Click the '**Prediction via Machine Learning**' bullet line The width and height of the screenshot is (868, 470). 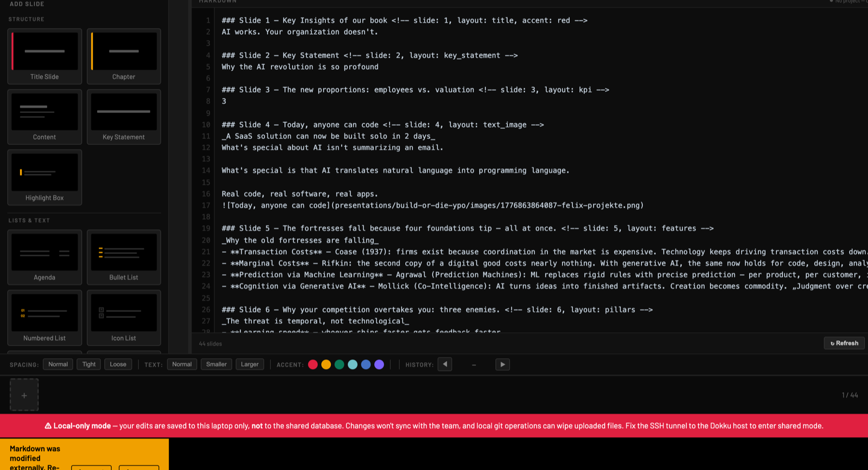pyautogui.click(x=544, y=275)
